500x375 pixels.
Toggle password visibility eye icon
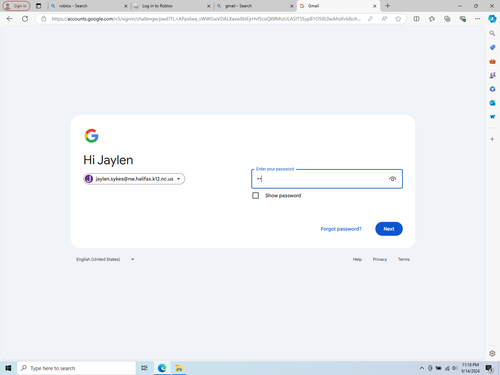click(392, 179)
